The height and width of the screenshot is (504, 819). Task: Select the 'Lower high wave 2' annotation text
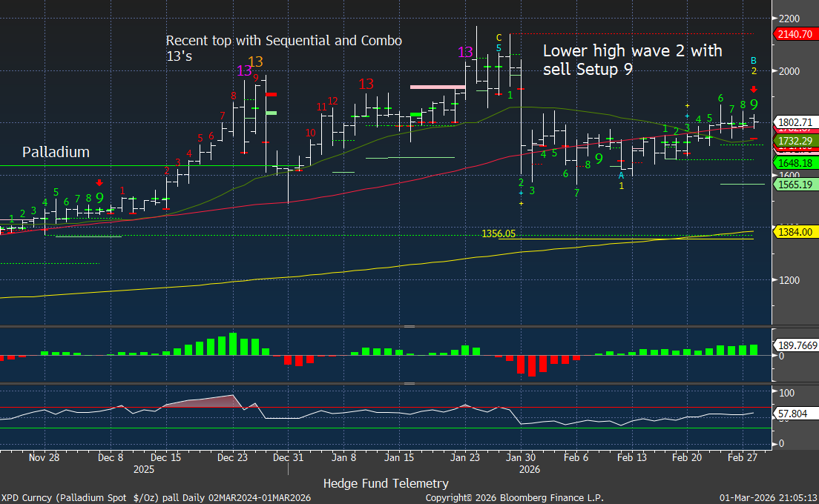tap(632, 59)
